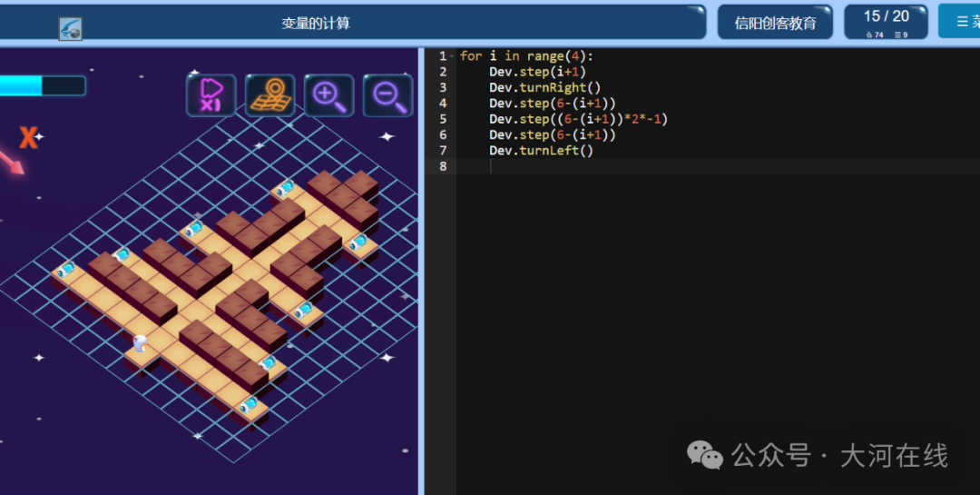Click the avatar icon in title bar
The height and width of the screenshot is (495, 980).
click(x=71, y=29)
